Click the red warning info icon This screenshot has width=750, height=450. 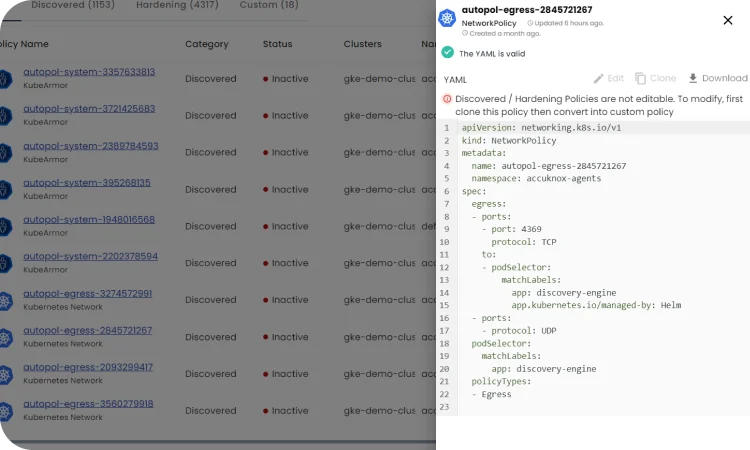[447, 99]
